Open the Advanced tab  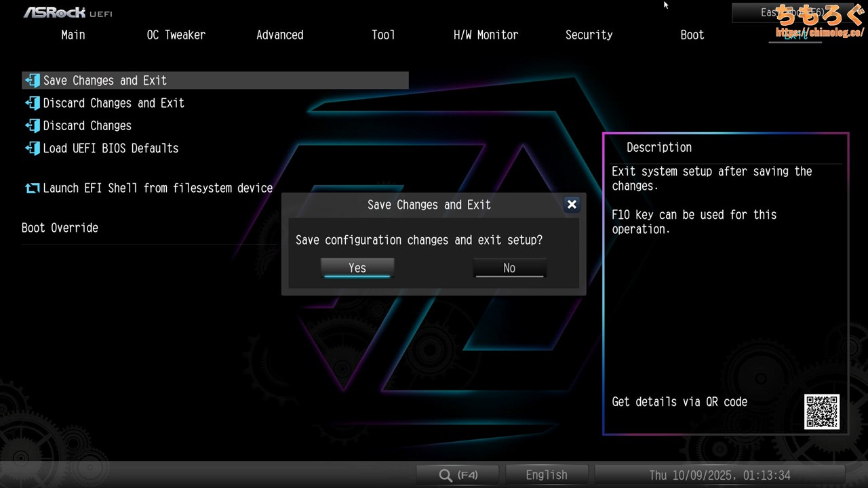pyautogui.click(x=279, y=35)
